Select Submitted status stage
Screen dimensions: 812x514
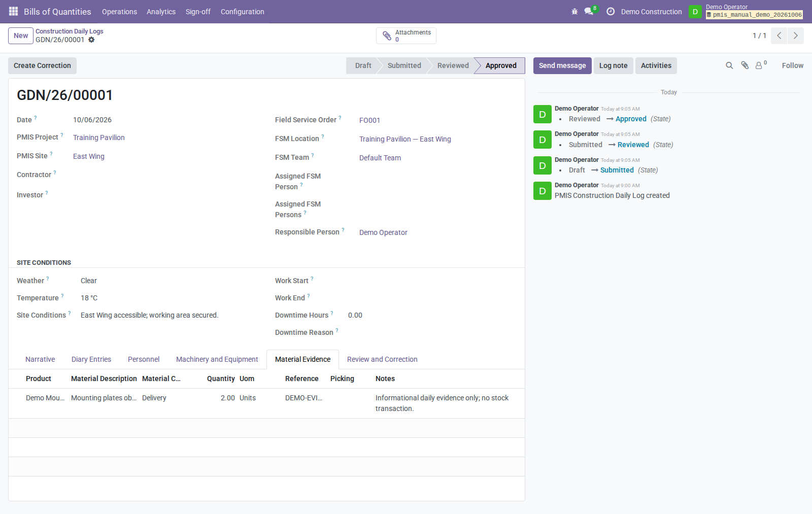(404, 65)
